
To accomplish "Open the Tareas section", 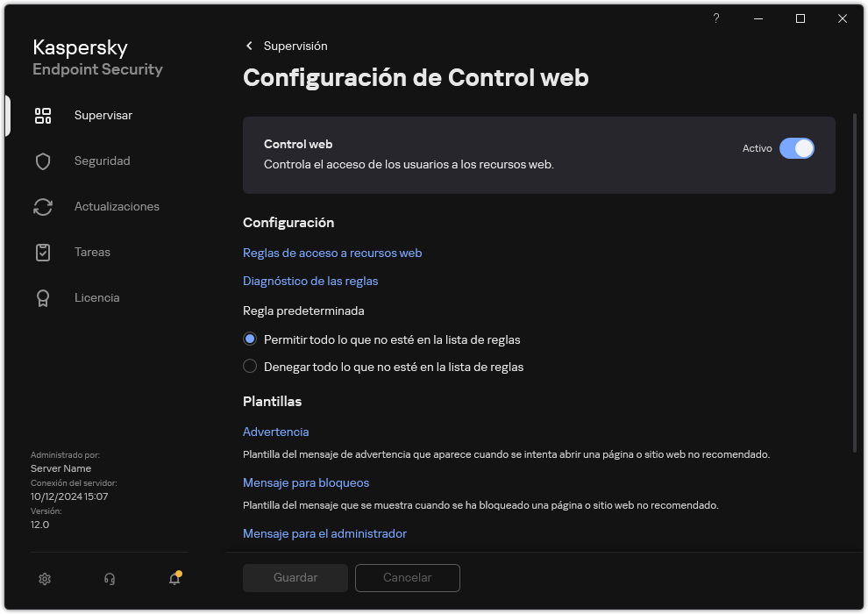I will tap(92, 252).
